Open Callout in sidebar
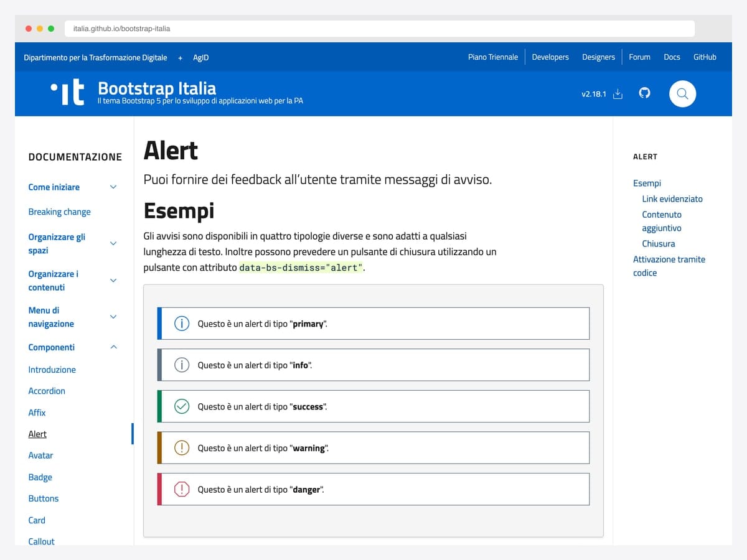 tap(41, 541)
